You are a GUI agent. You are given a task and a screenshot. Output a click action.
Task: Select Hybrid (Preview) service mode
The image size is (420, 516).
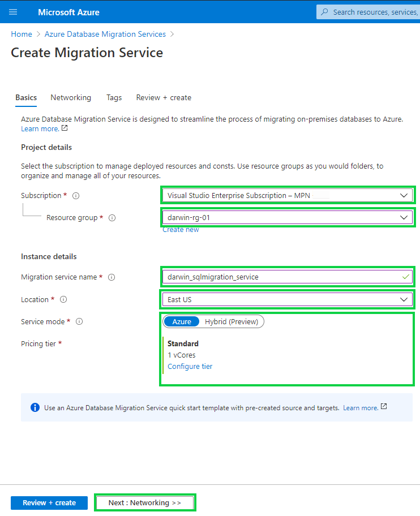[x=232, y=321]
